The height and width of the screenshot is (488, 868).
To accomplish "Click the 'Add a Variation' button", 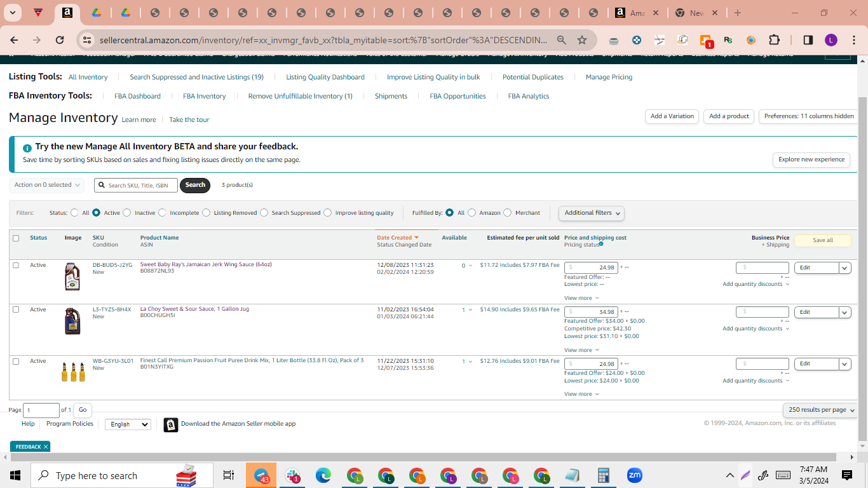I will 672,116.
